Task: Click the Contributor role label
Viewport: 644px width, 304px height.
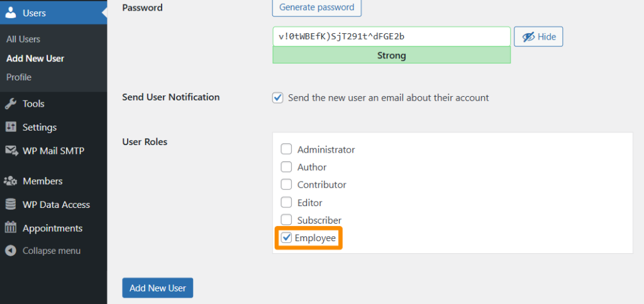Action: [x=322, y=185]
